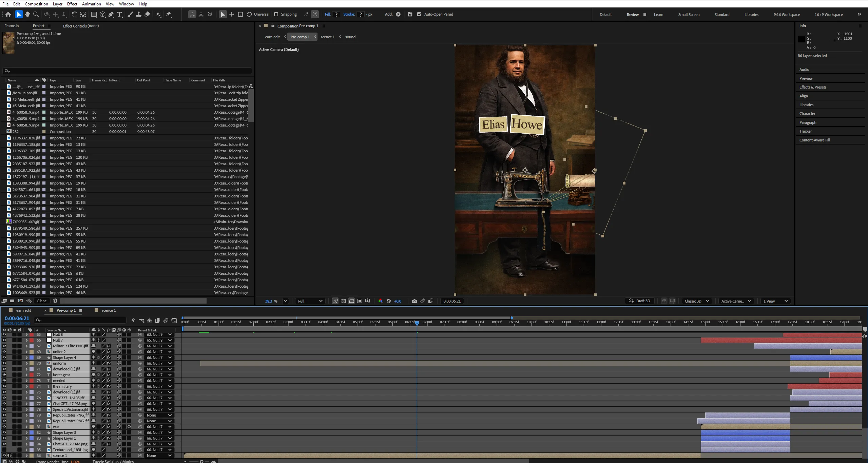The width and height of the screenshot is (868, 463).
Task: Toggle visibility of the uniform layer
Action: coord(4,363)
